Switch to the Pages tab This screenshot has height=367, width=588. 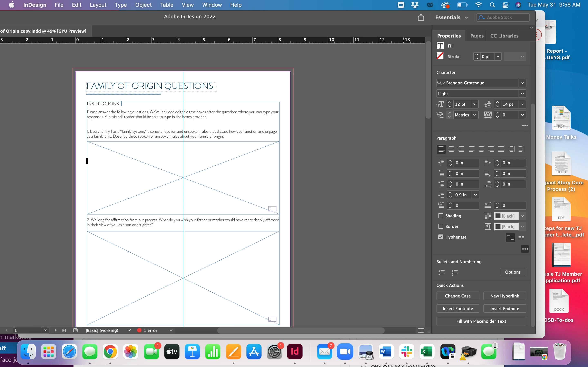click(477, 36)
